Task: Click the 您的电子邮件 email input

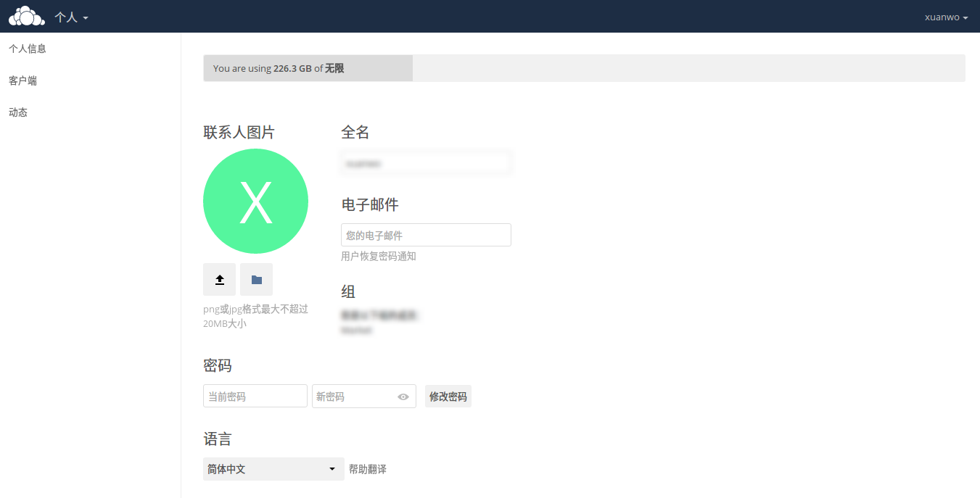Action: (x=426, y=235)
